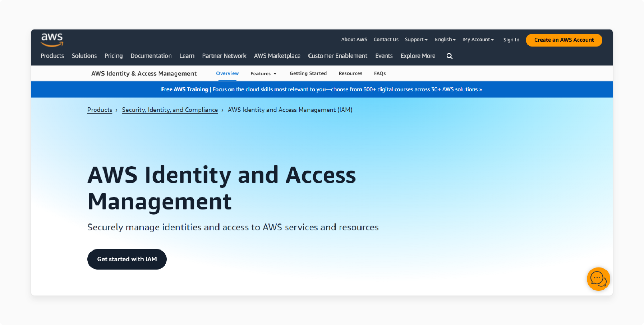Open the Partner Network menu
This screenshot has width=644, height=325.
click(x=224, y=56)
